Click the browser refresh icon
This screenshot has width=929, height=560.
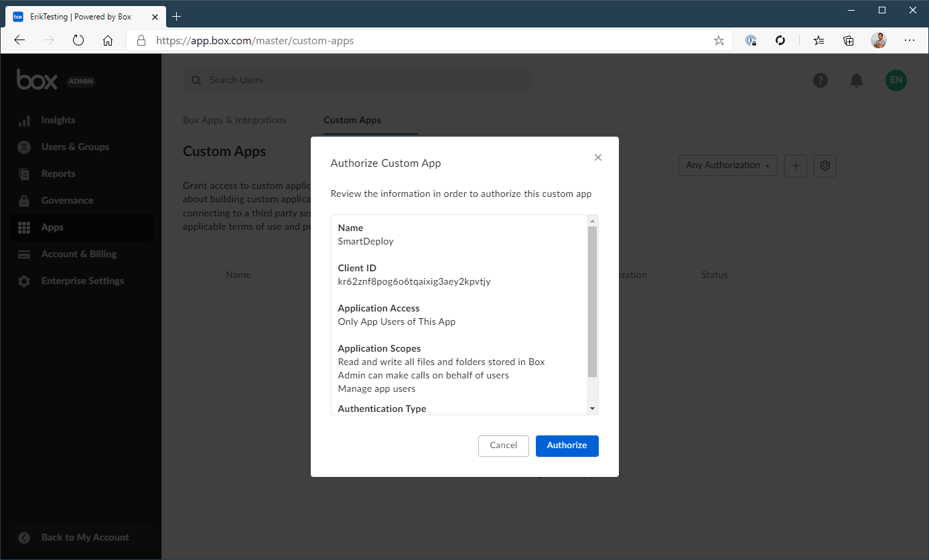(x=78, y=40)
